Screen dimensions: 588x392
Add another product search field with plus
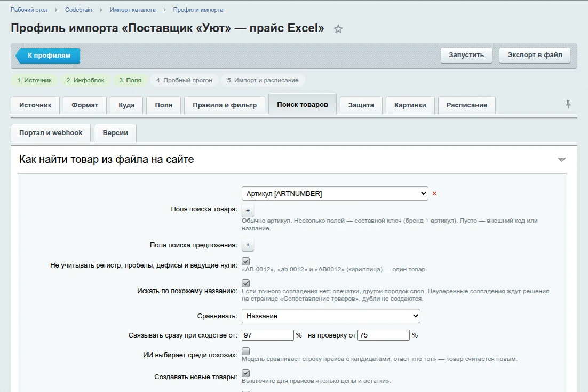coord(248,210)
